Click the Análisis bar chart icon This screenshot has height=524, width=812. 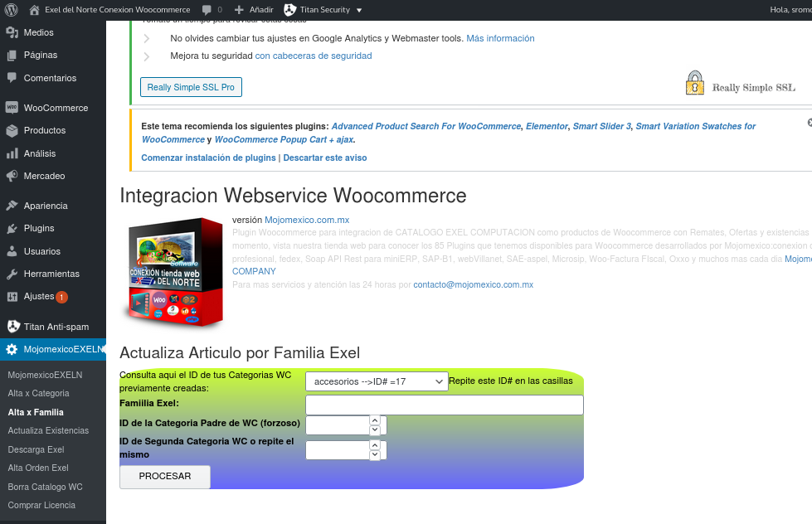(x=12, y=153)
